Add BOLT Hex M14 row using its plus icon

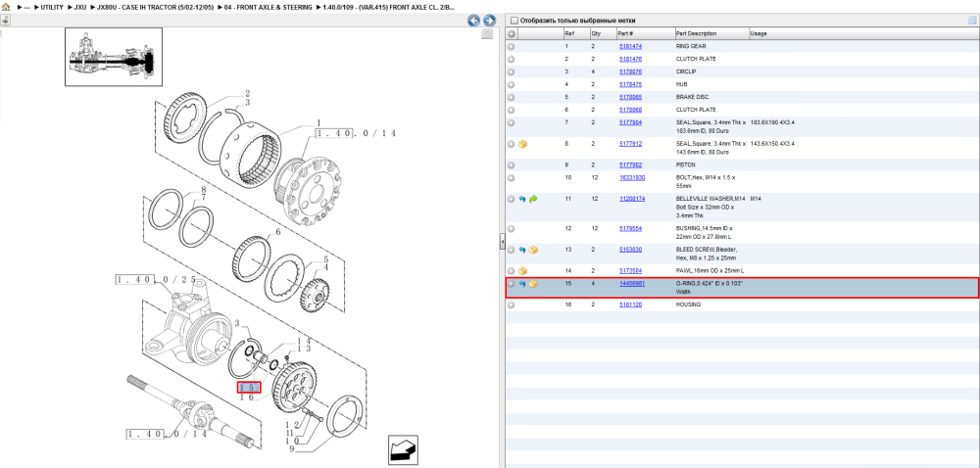511,178
